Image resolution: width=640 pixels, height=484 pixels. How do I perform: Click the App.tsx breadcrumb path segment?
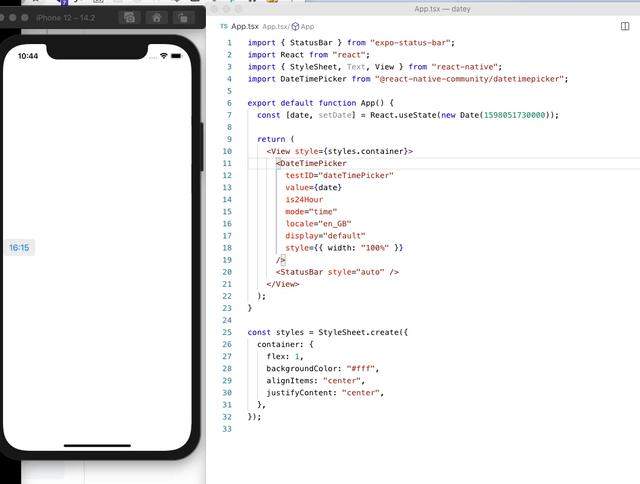(276, 27)
